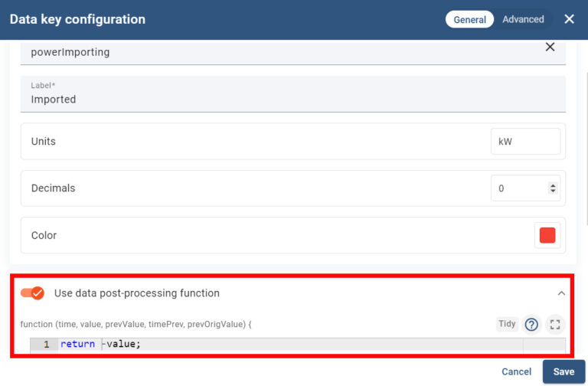Image resolution: width=588 pixels, height=386 pixels.
Task: Click the Units field showing kW
Action: point(524,142)
